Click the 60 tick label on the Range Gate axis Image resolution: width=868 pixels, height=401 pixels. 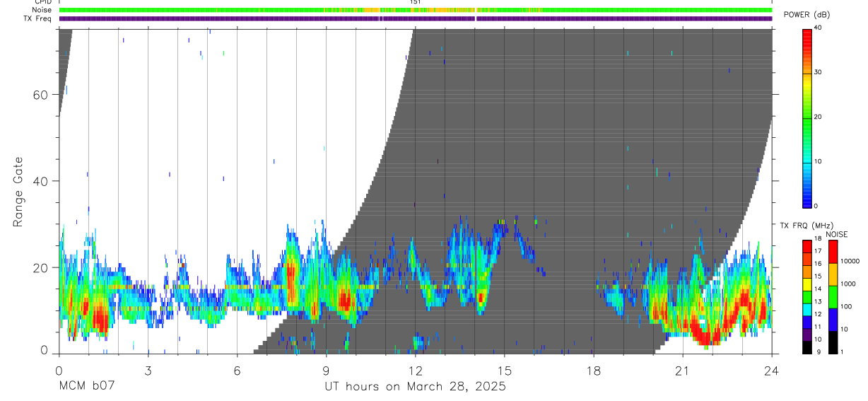point(41,95)
